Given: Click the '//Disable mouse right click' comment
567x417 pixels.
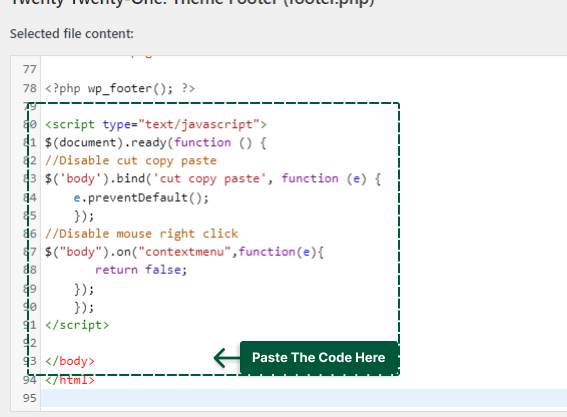Looking at the screenshot, I should 142,234.
